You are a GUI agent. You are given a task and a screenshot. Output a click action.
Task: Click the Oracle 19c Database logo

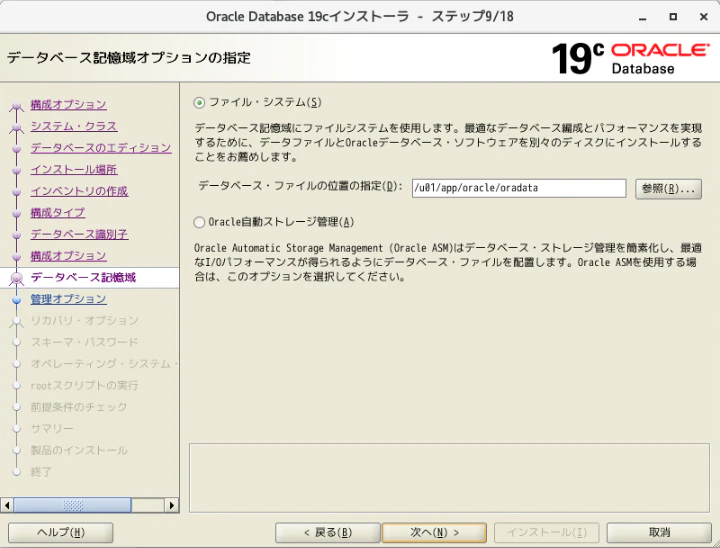[x=630, y=58]
